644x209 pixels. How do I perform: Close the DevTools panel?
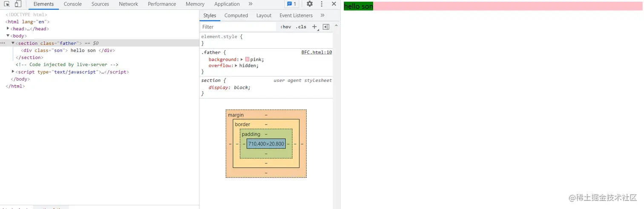point(334,4)
